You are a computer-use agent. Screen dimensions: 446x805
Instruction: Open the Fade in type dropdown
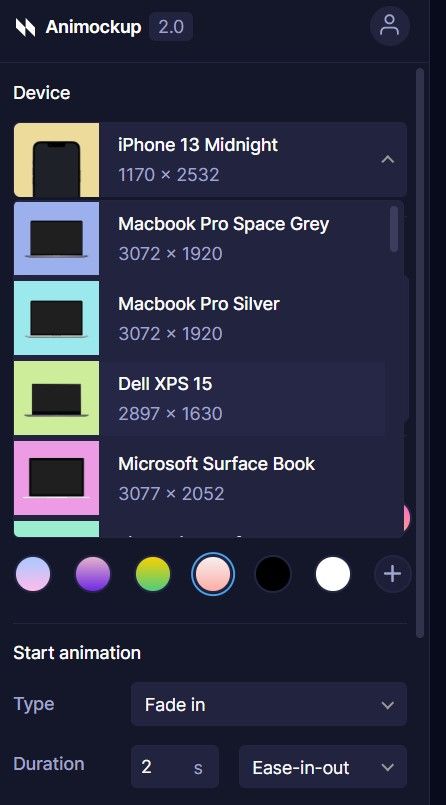point(269,704)
